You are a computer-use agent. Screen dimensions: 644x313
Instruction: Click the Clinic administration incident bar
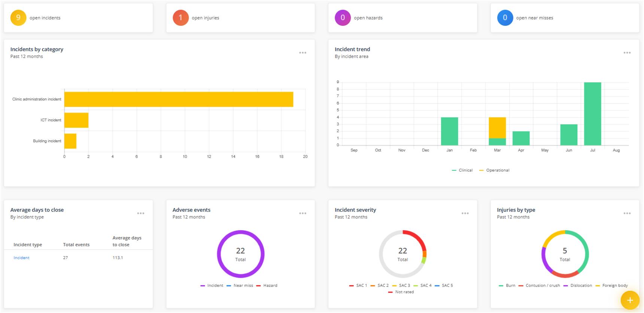coord(179,99)
